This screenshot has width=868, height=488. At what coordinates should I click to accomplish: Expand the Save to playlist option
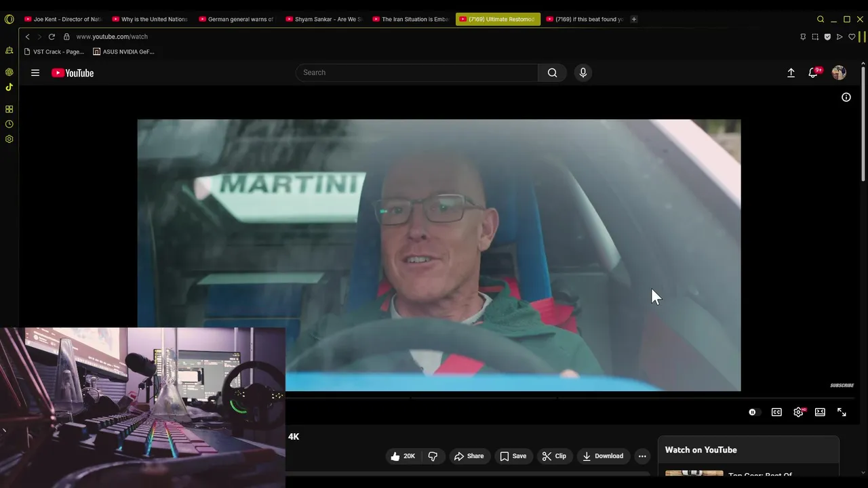513,456
